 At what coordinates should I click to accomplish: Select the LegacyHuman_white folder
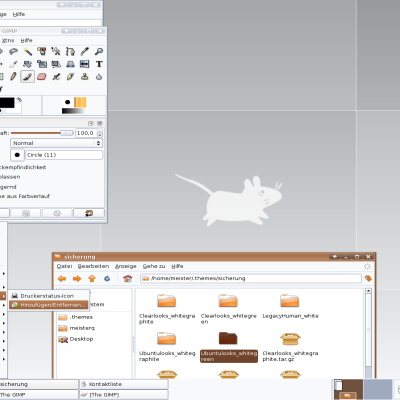pyautogui.click(x=290, y=306)
